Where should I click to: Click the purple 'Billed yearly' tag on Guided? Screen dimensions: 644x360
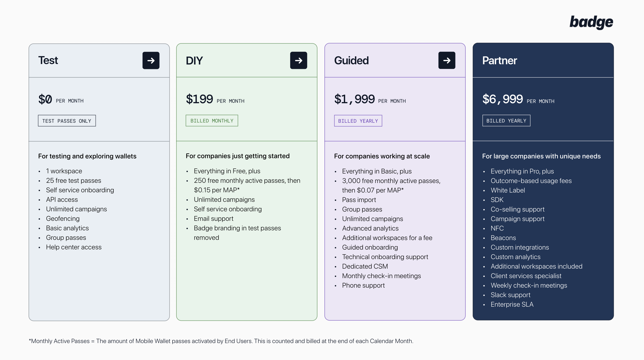(358, 121)
